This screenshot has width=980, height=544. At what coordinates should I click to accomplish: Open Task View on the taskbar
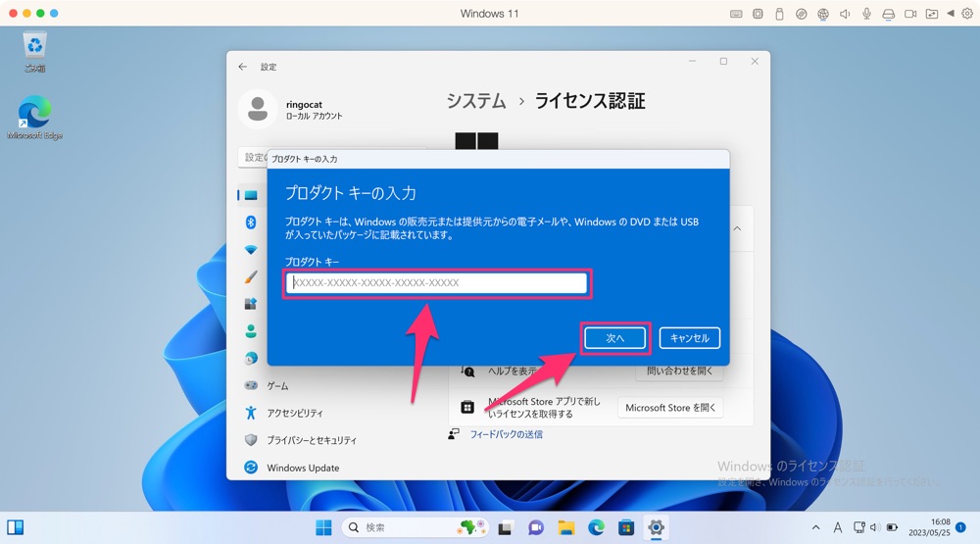pyautogui.click(x=505, y=527)
